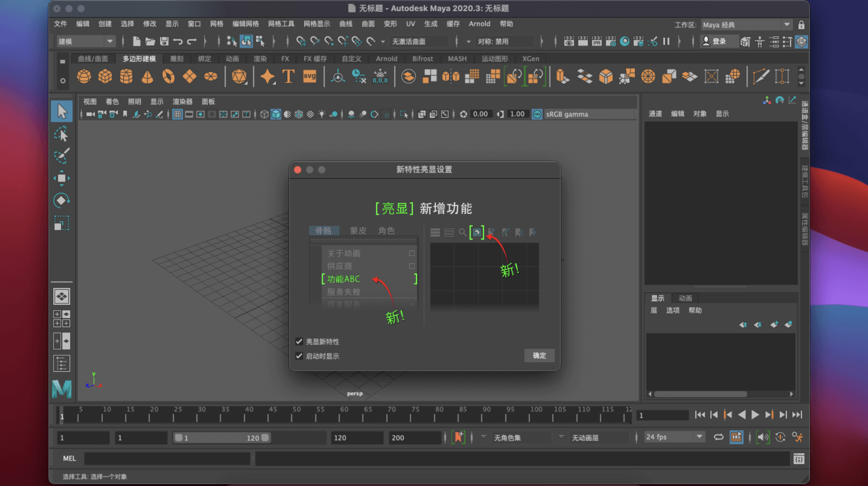
Task: Select the Lasso selection tool
Action: point(62,134)
